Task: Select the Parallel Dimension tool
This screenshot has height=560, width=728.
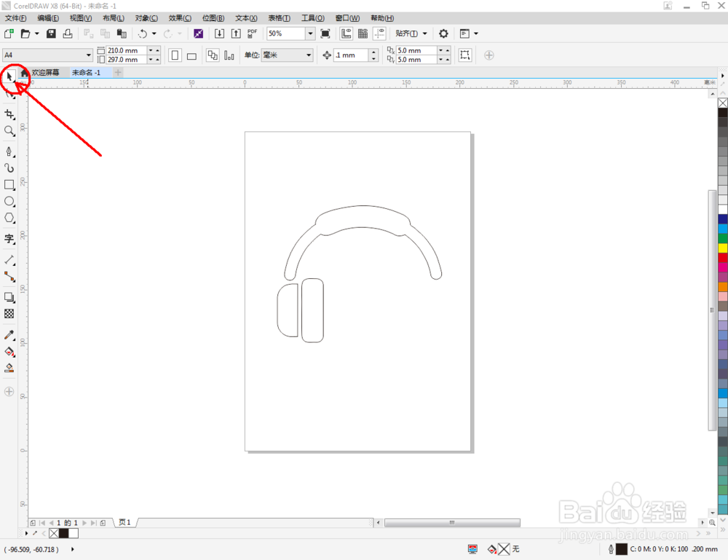Action: point(9,260)
